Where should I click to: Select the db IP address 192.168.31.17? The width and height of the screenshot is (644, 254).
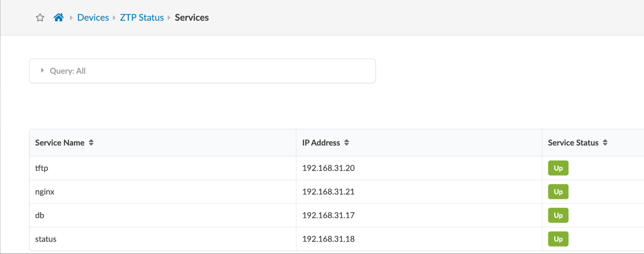pos(328,215)
